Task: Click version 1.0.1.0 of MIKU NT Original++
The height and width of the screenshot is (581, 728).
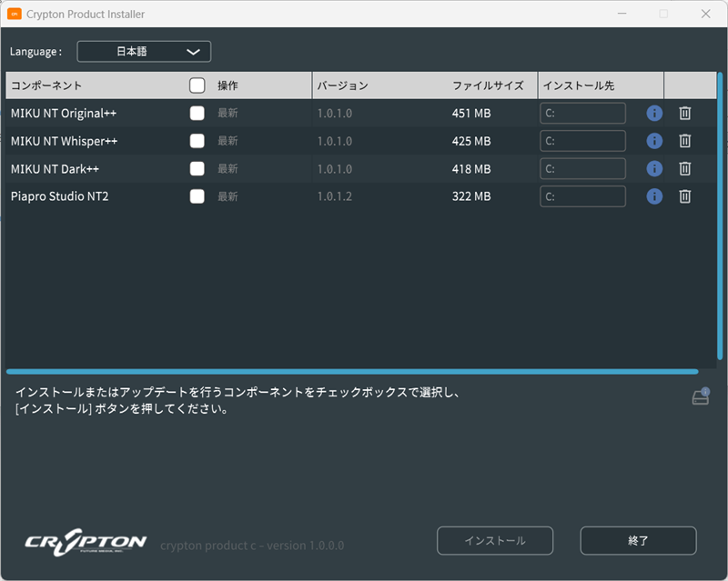Action: point(334,114)
